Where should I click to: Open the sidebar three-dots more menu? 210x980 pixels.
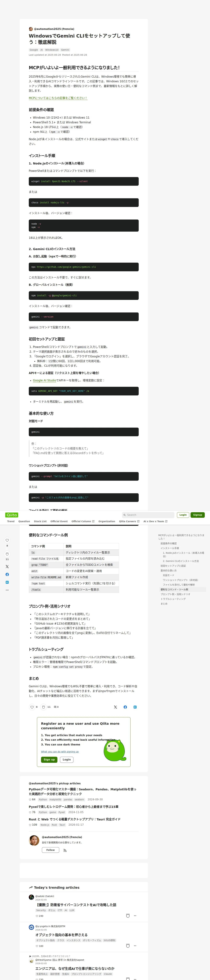pyautogui.click(x=7, y=590)
